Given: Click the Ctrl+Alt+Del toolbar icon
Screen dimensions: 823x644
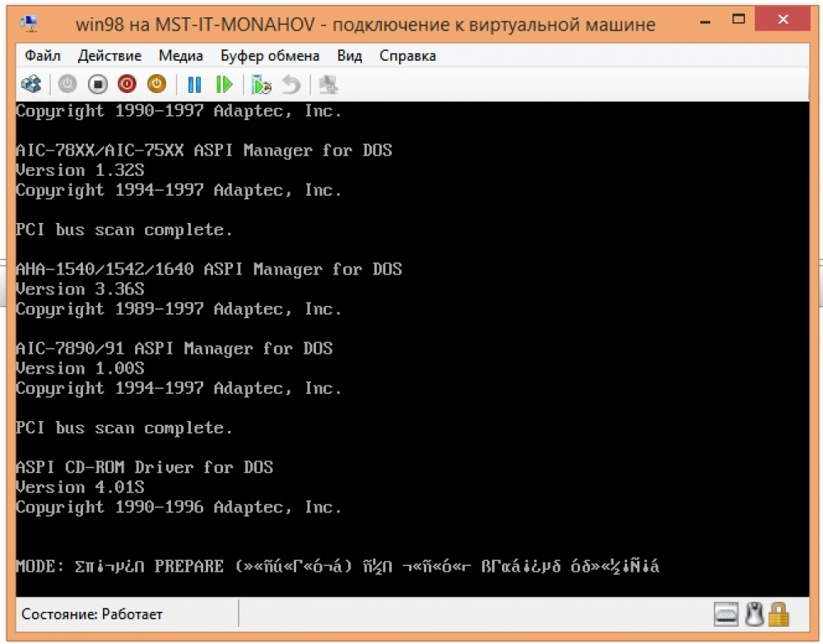Looking at the screenshot, I should pyautogui.click(x=31, y=84).
